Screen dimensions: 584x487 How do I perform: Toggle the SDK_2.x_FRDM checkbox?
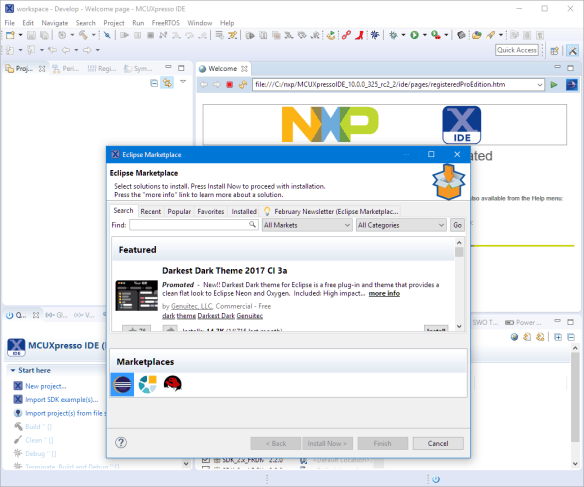click(205, 460)
